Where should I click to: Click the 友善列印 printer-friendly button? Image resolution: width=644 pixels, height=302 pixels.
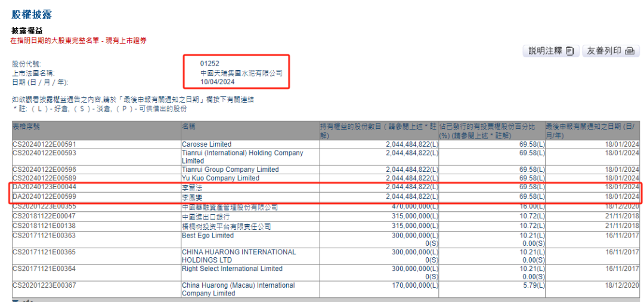[x=611, y=51]
